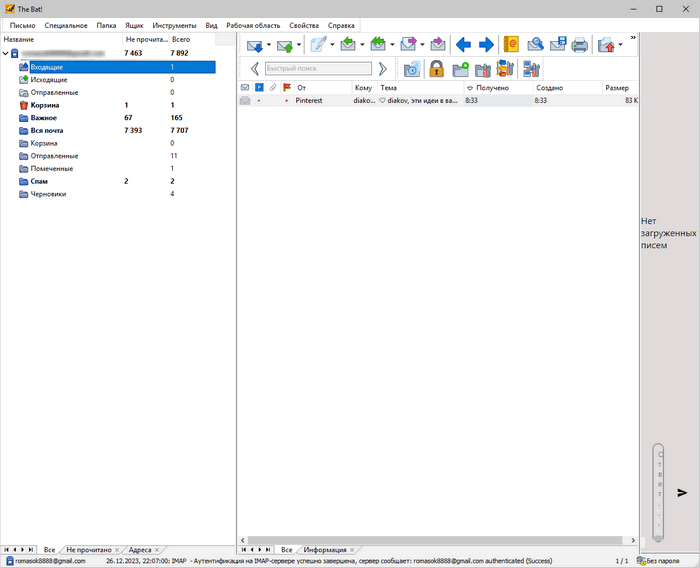Open dropdown arrow next to new message icon
700x568 pixels.
[x=332, y=45]
